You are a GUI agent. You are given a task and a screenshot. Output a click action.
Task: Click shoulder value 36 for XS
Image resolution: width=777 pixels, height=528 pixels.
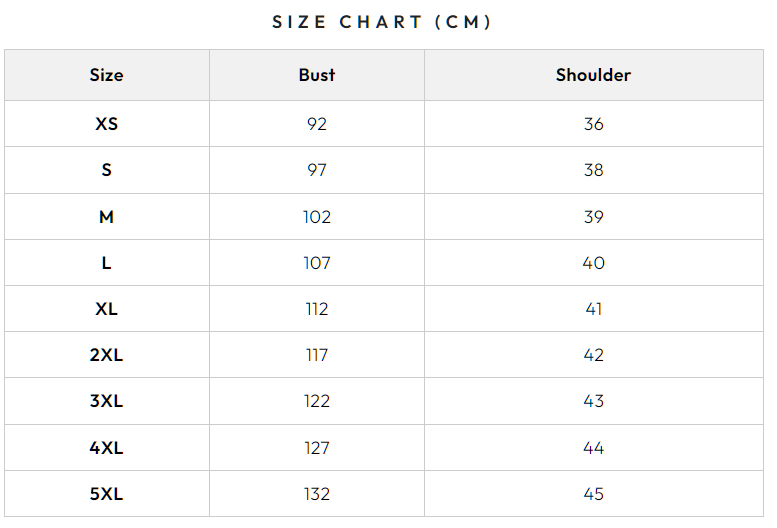pyautogui.click(x=593, y=124)
